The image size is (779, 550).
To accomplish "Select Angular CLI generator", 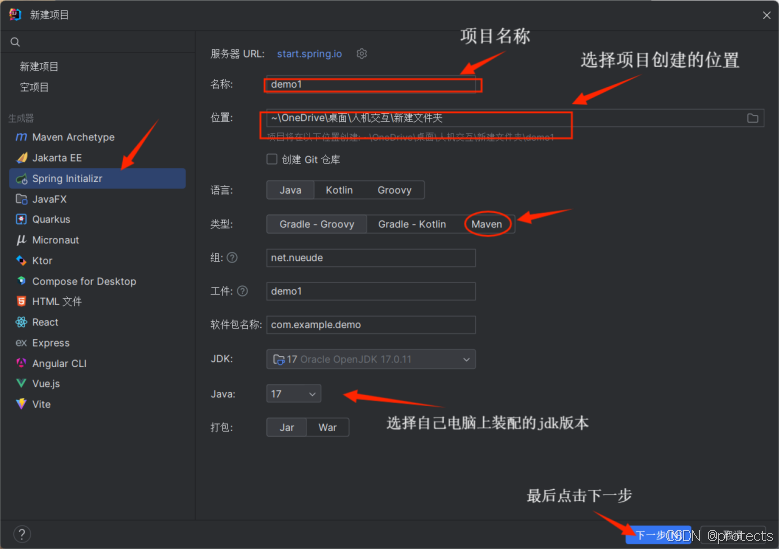I will (97, 363).
